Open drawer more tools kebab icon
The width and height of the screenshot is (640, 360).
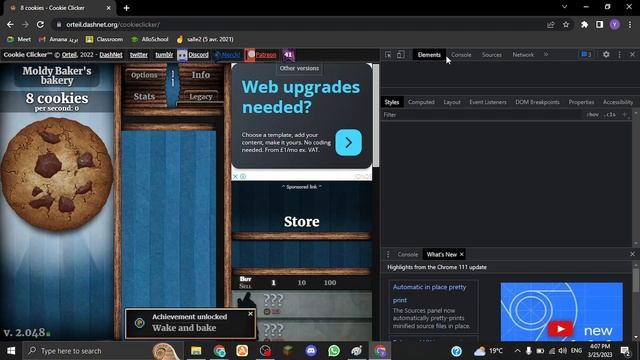click(x=388, y=254)
